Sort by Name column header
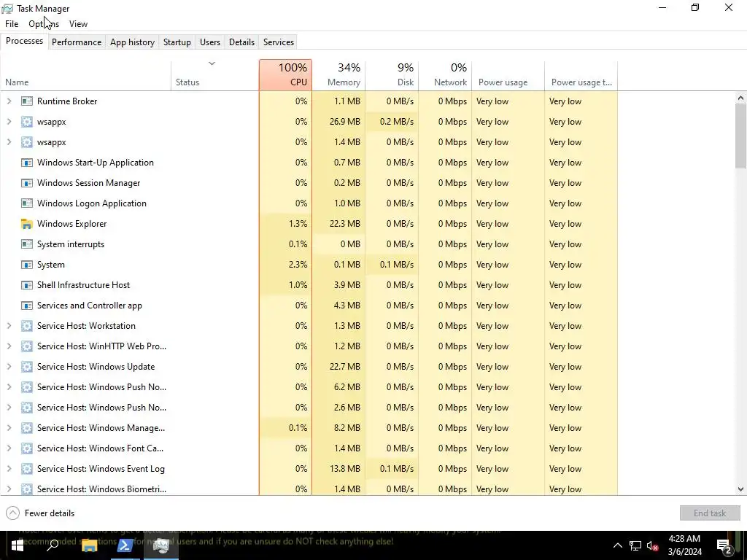Screen dimensions: 747x560 (86, 75)
